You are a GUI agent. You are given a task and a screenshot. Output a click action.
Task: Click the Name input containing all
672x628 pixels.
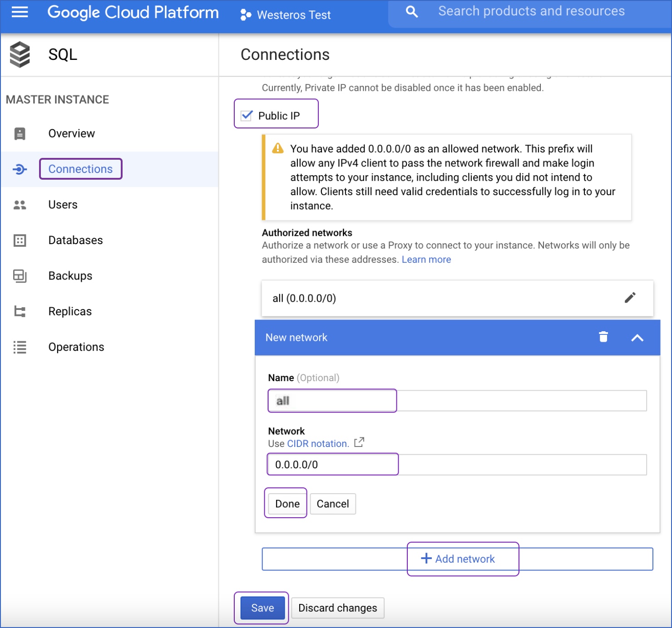click(x=332, y=400)
